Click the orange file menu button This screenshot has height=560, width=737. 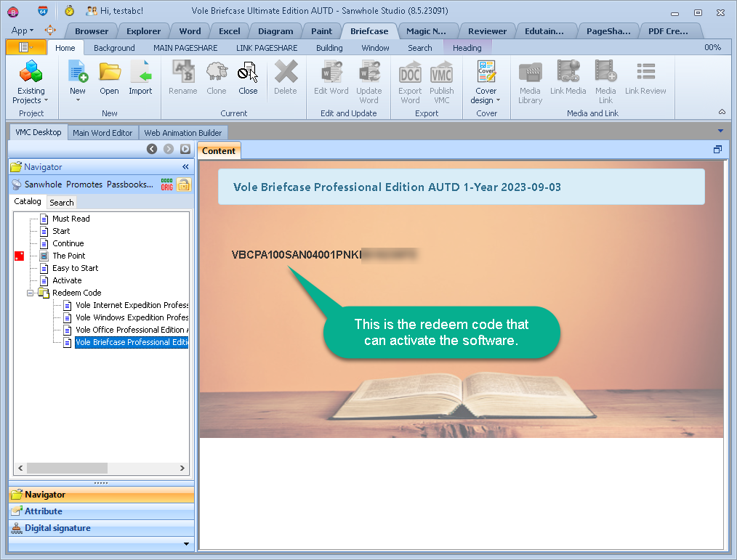point(26,47)
